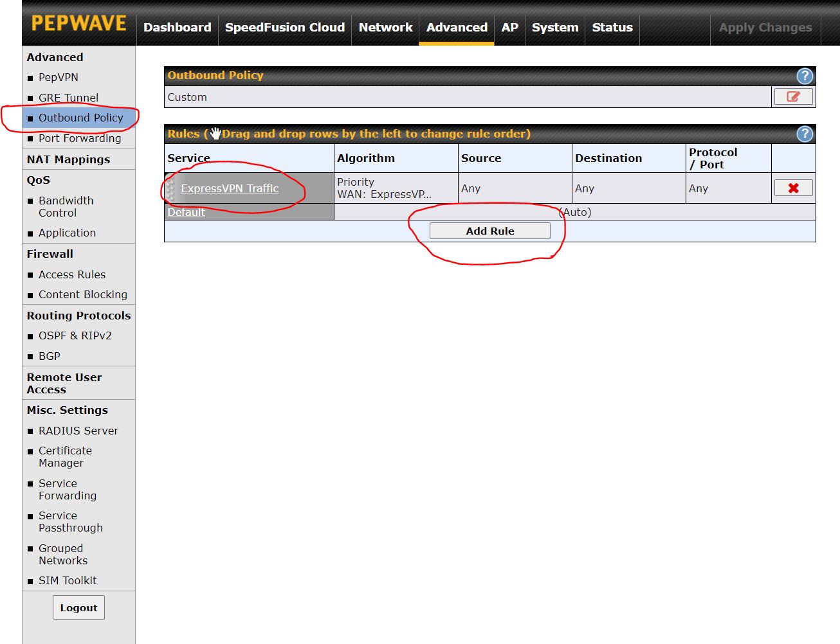
Task: Click the Rules section help icon
Action: pyautogui.click(x=805, y=134)
